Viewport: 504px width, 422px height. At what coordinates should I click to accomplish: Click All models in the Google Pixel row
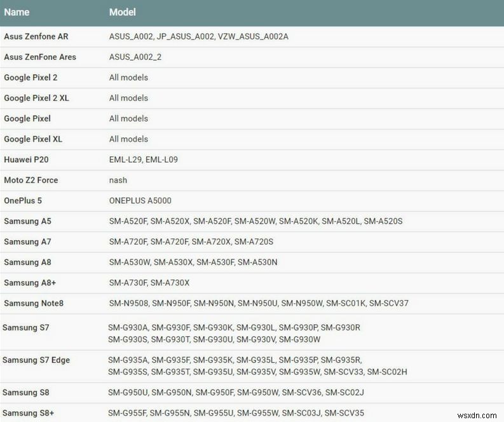click(x=128, y=119)
